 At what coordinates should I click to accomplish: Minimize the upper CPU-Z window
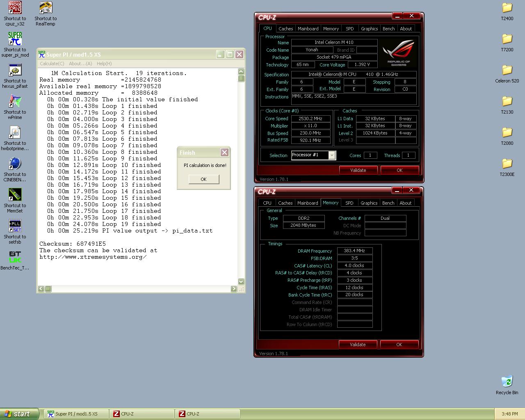pos(397,16)
